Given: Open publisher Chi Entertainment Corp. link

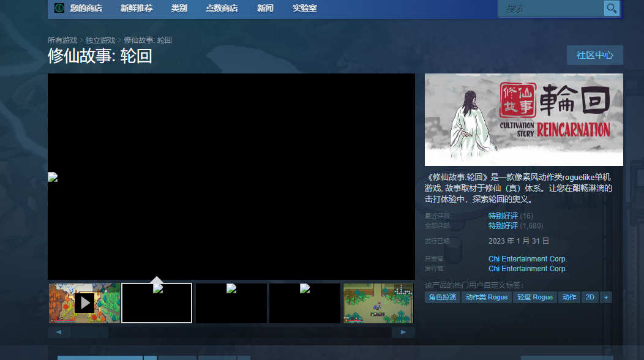Looking at the screenshot, I should 528,269.
